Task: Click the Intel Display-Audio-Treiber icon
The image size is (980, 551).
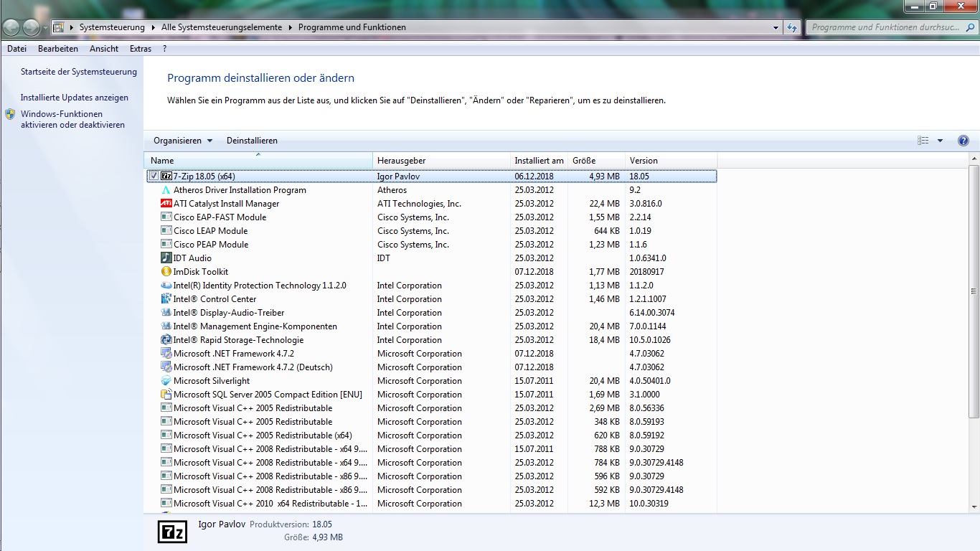Action: coord(166,313)
